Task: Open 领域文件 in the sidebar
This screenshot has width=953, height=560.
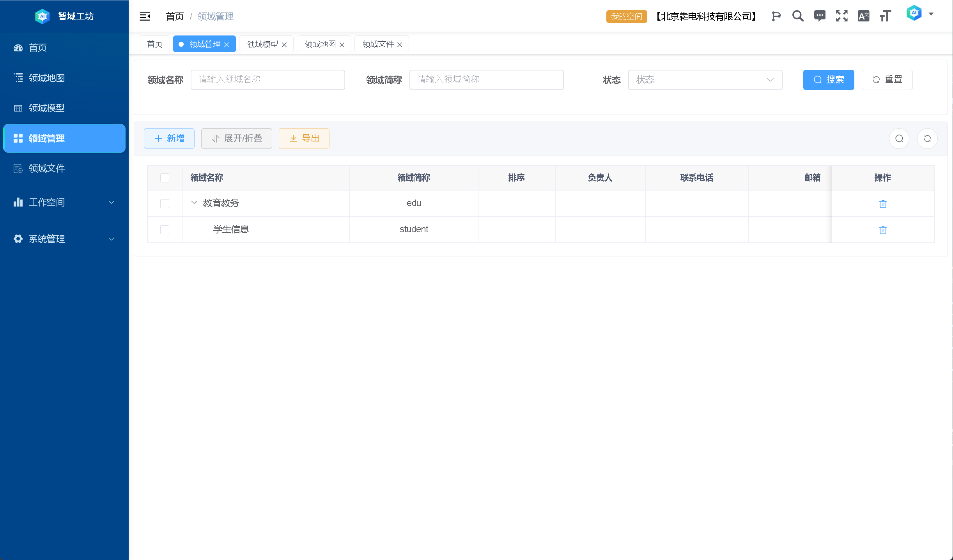Action: point(47,168)
